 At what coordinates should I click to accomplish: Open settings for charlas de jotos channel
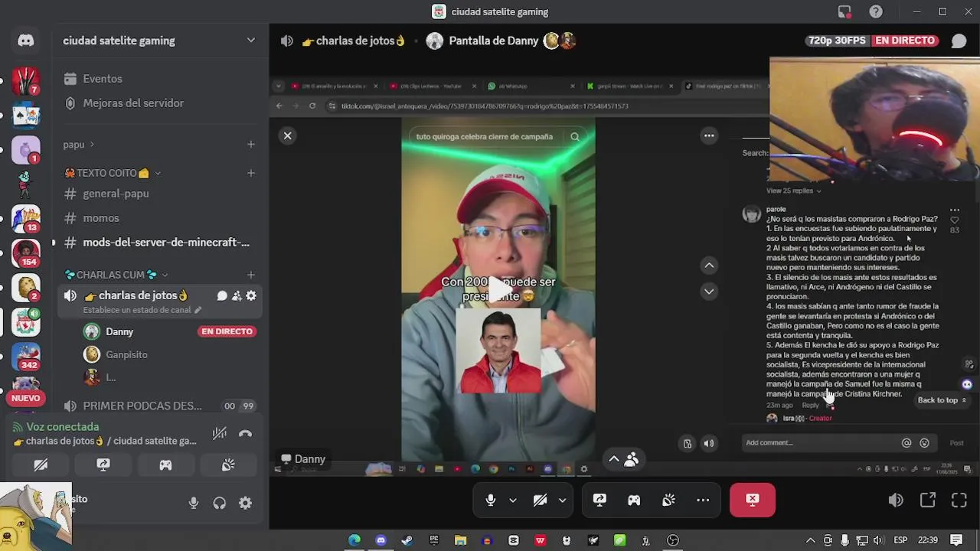pyautogui.click(x=251, y=295)
